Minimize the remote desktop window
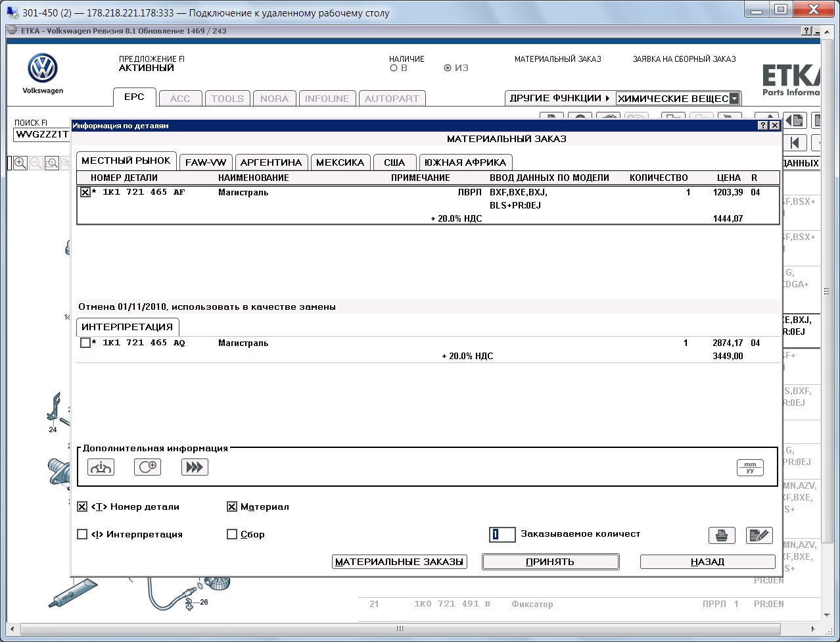The height and width of the screenshot is (642, 840). tap(757, 9)
